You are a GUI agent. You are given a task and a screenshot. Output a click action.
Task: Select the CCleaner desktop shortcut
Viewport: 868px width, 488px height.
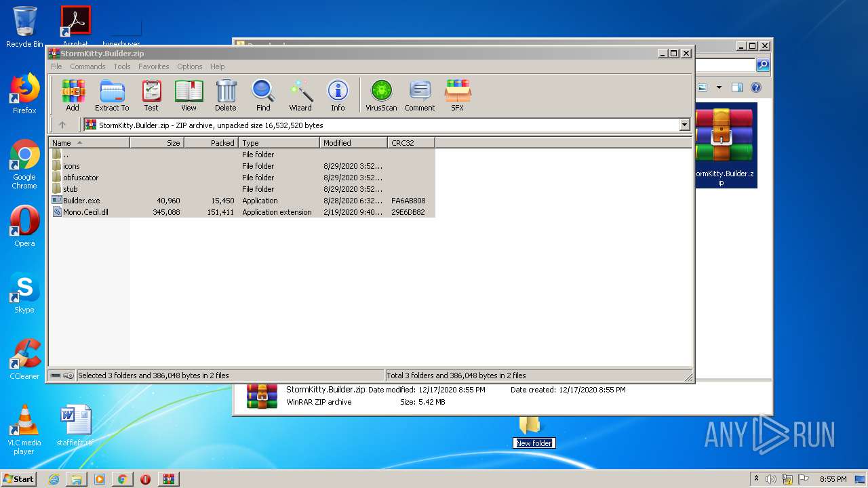pyautogui.click(x=24, y=359)
